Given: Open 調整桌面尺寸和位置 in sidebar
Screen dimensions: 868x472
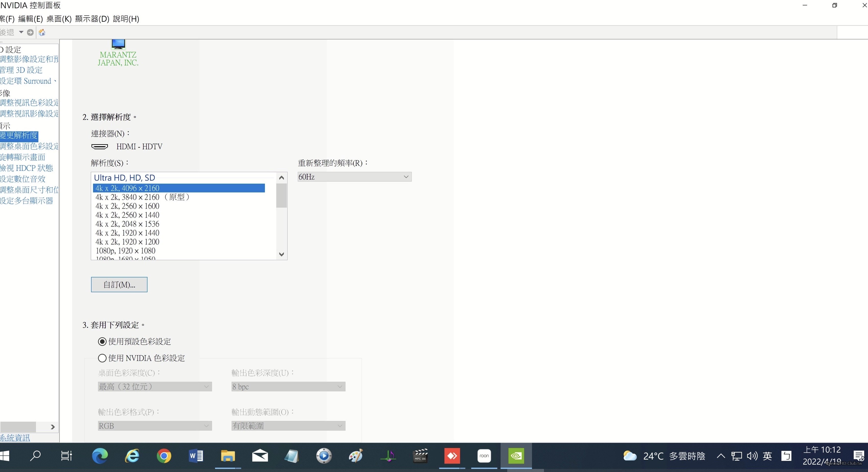Looking at the screenshot, I should 29,190.
